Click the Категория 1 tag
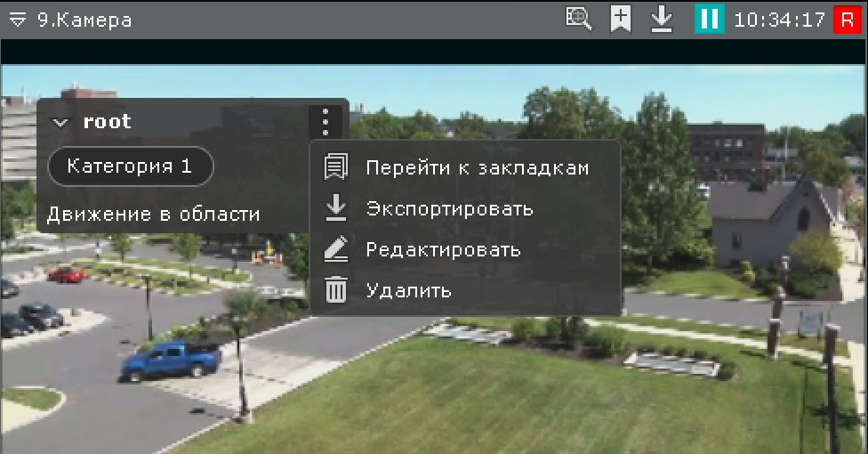 pyautogui.click(x=130, y=166)
